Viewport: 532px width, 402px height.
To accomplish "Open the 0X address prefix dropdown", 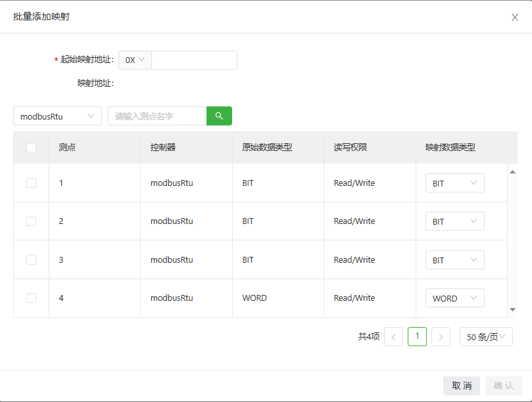I will [135, 60].
